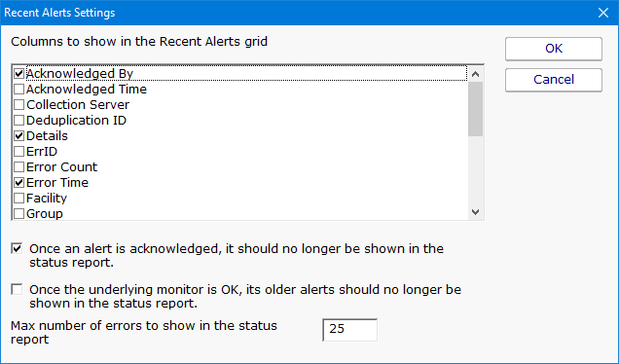The width and height of the screenshot is (619, 364).
Task: Click the Max number of errors field
Action: pos(349,330)
